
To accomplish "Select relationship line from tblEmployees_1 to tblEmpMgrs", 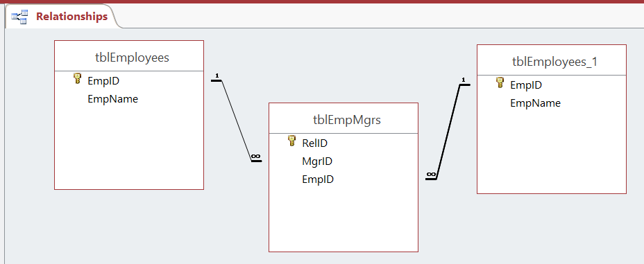I will [448, 132].
